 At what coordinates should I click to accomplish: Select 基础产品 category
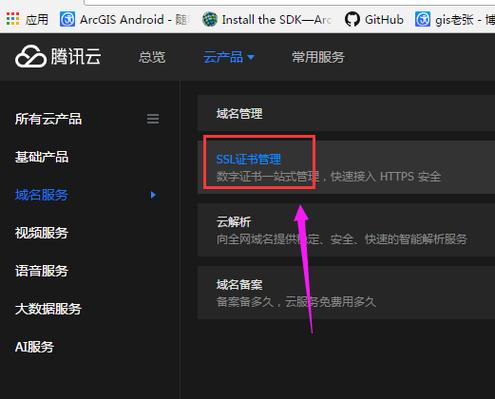click(42, 157)
